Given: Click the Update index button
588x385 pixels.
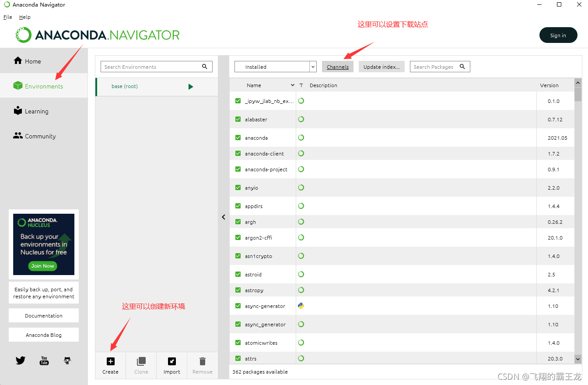Looking at the screenshot, I should coord(381,67).
